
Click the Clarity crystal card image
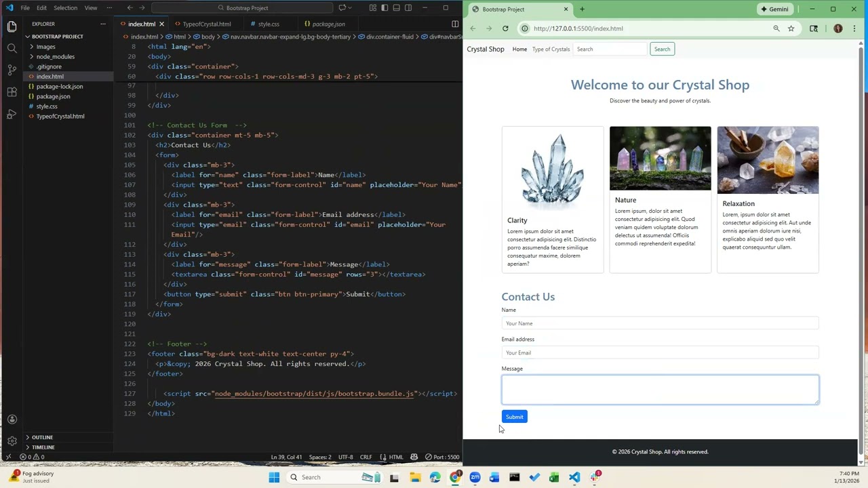(x=553, y=169)
